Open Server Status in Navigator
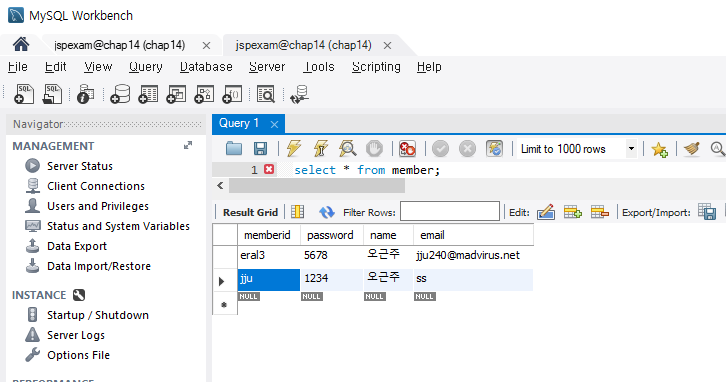Viewport: 726px width, 382px height. click(x=80, y=166)
